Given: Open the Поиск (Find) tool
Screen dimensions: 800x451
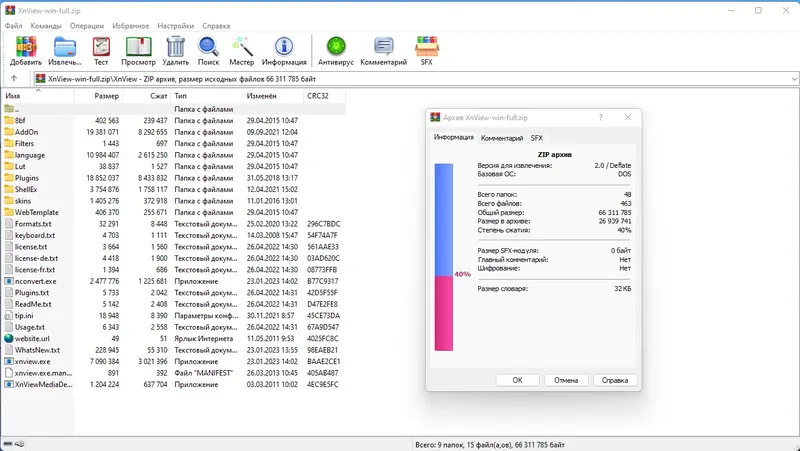Looking at the screenshot, I should pyautogui.click(x=208, y=46).
